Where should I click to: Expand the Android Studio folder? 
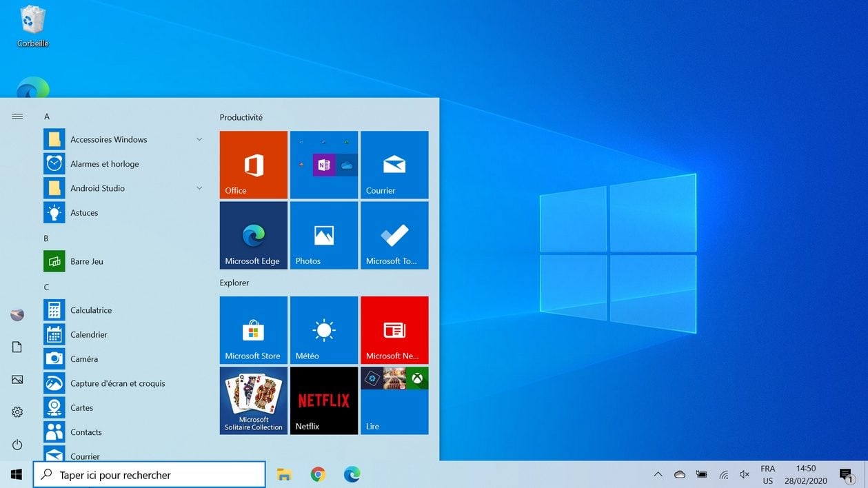[x=124, y=188]
